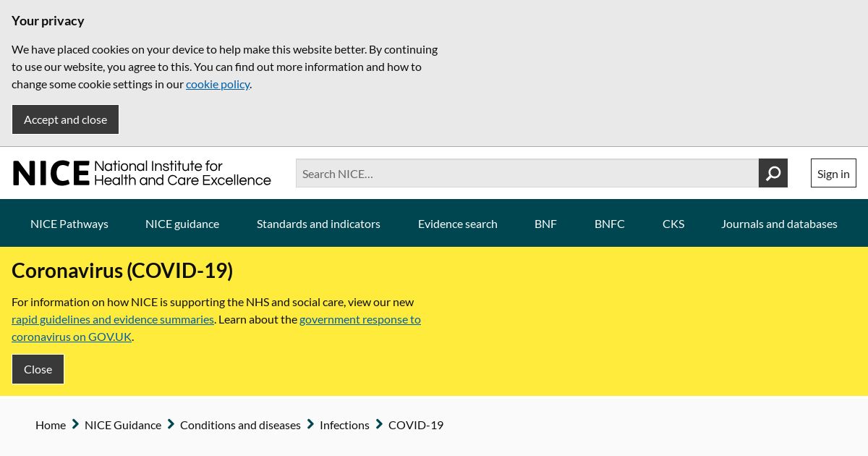Open rapid guidelines and evidence summaries link

[113, 319]
